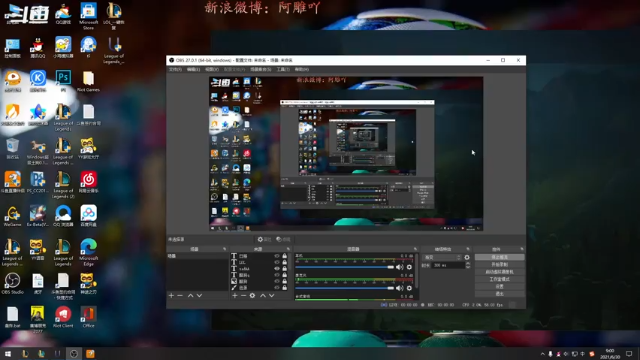Toggle visibility of the image source
Viewport: 640px width, 360px height.
[x=277, y=281]
